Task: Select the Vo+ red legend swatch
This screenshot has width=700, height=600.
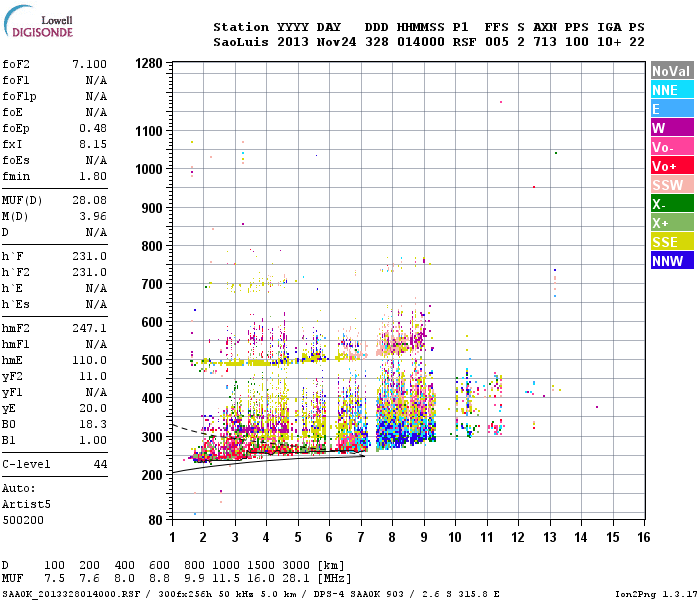Action: [x=672, y=166]
